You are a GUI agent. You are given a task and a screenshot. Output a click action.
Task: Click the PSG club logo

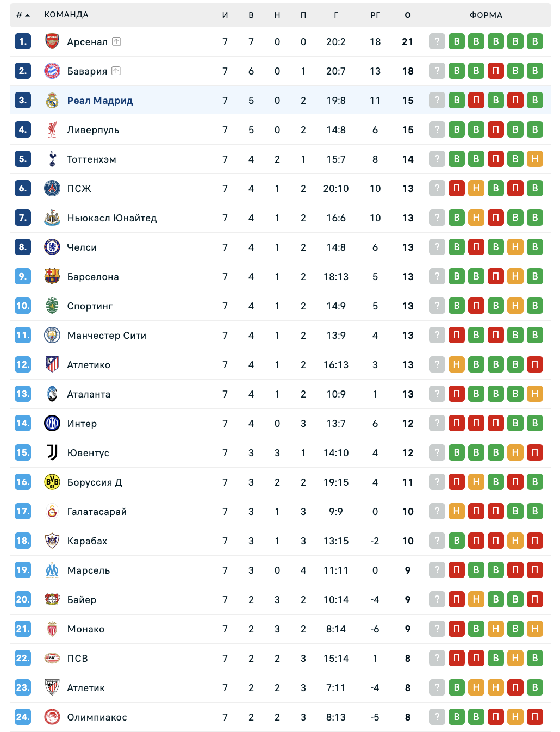tap(52, 188)
